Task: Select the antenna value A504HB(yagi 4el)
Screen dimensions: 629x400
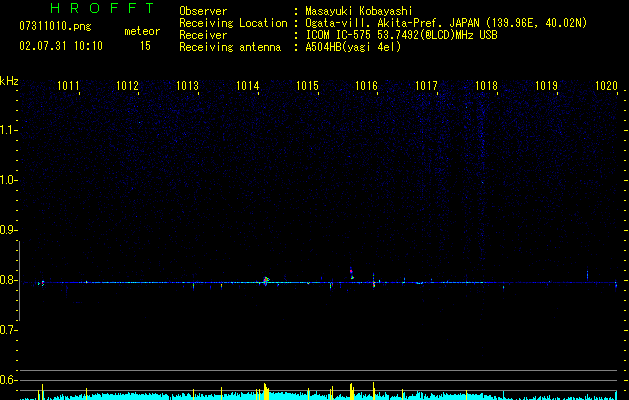Action: pos(353,47)
